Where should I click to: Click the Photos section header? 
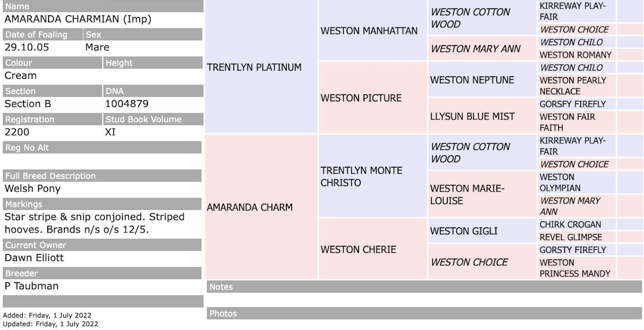pos(424,313)
